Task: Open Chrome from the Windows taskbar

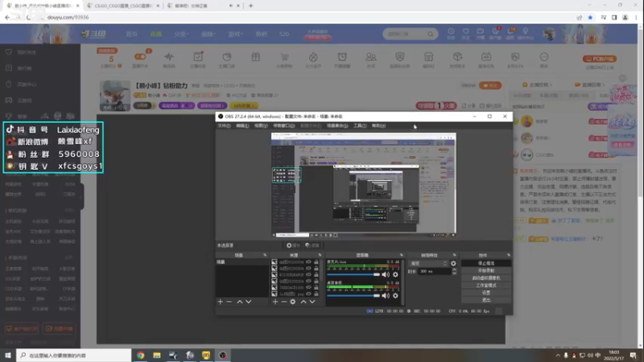Action: 141,356
